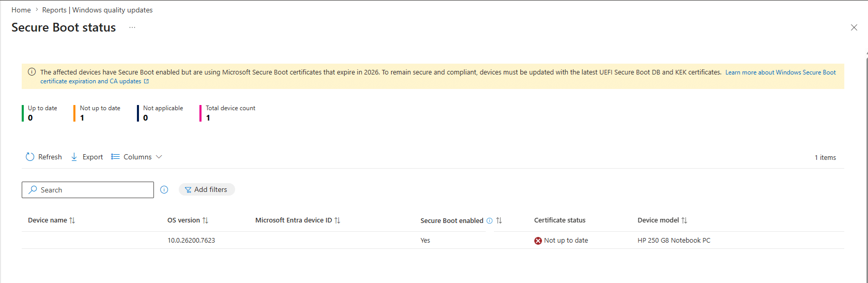Sort by Device name using sort arrows
The image size is (868, 283).
click(72, 220)
